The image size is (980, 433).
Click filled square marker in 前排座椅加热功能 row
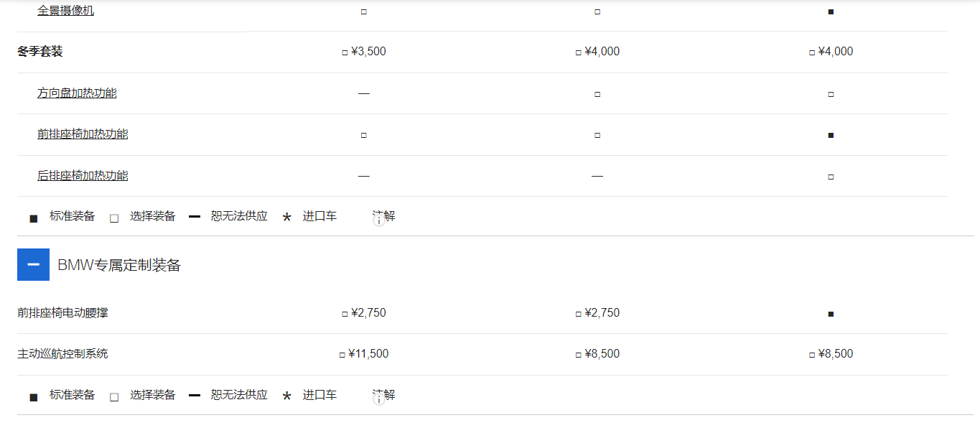tap(831, 135)
